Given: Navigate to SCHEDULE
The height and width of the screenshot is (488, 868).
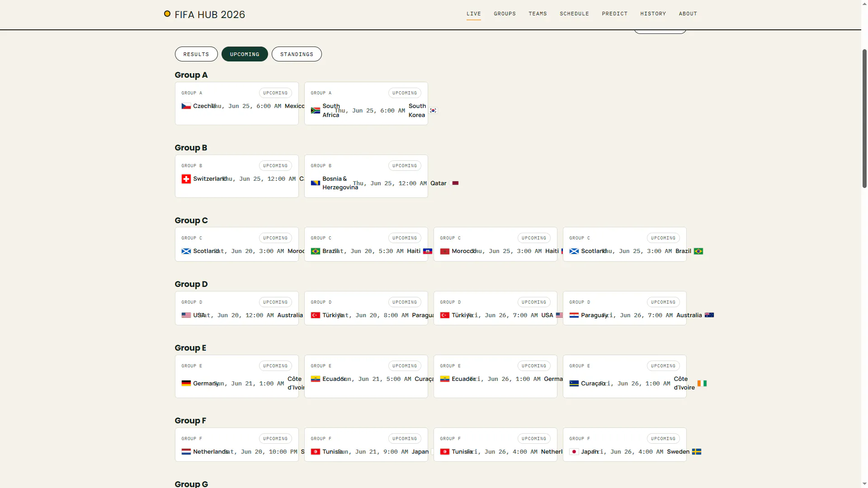Looking at the screenshot, I should [x=575, y=14].
